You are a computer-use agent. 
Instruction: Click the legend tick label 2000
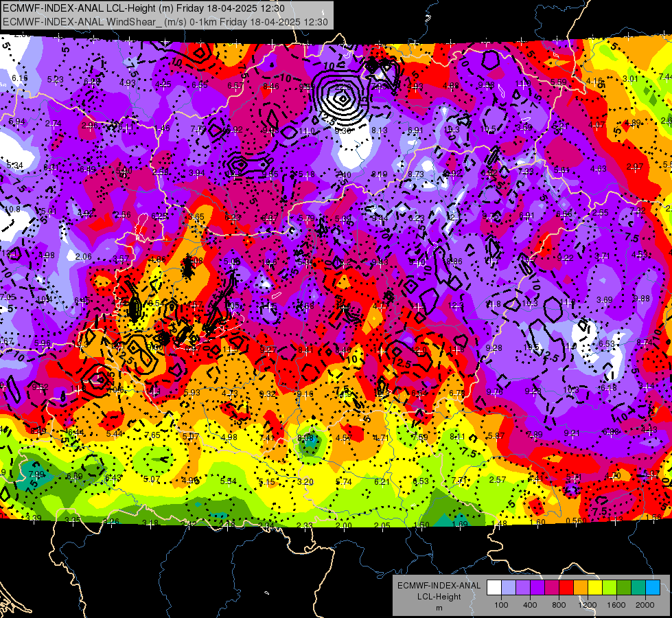click(645, 605)
